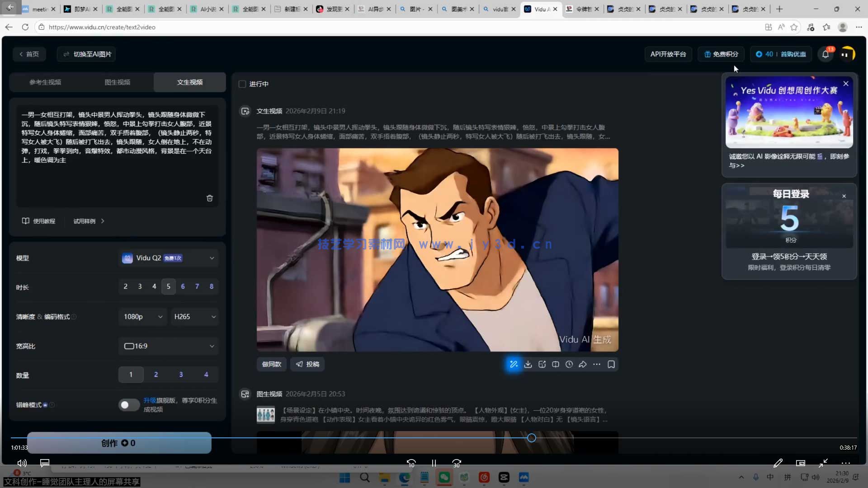Select duration 8 seconds
The width and height of the screenshot is (868, 488).
pos(212,286)
